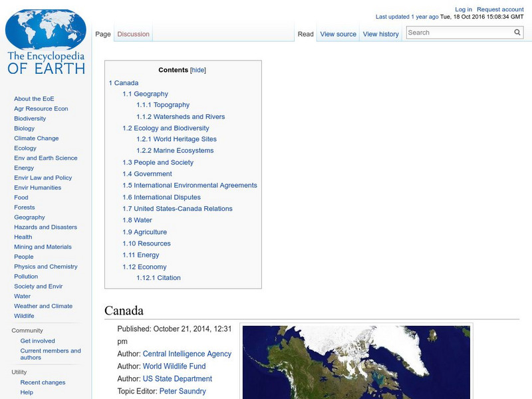Screen dimensions: 532x399
Task: Open Geography in the sidebar
Action: click(29, 217)
